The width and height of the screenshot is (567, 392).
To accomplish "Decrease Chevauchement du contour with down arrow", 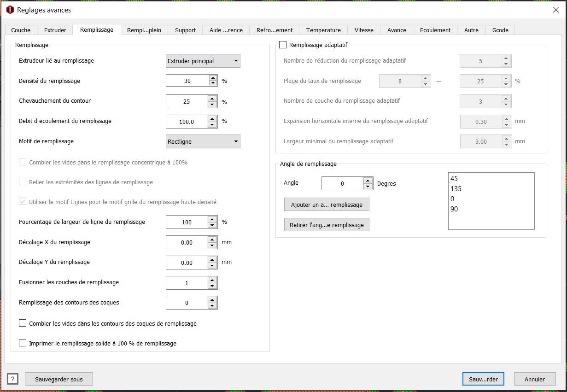I will pyautogui.click(x=212, y=105).
